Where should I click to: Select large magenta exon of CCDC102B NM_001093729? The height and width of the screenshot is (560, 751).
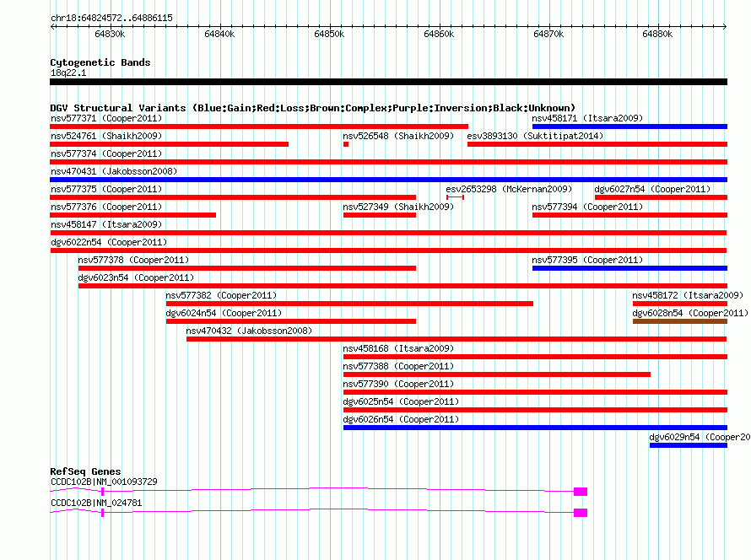click(x=581, y=492)
